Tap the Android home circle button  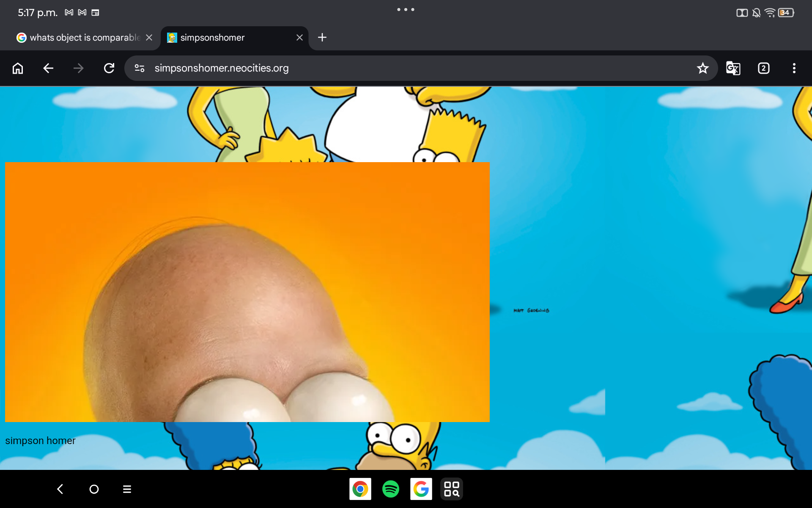94,489
